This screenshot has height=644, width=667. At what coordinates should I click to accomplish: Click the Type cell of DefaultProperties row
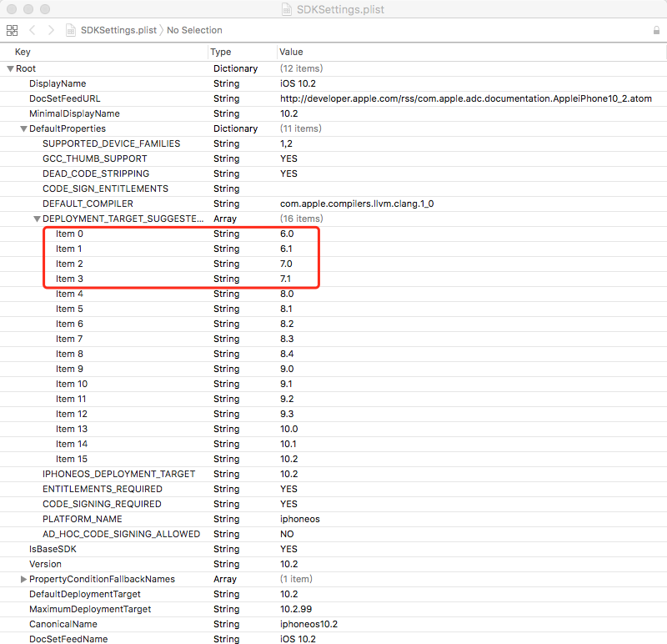(x=236, y=128)
